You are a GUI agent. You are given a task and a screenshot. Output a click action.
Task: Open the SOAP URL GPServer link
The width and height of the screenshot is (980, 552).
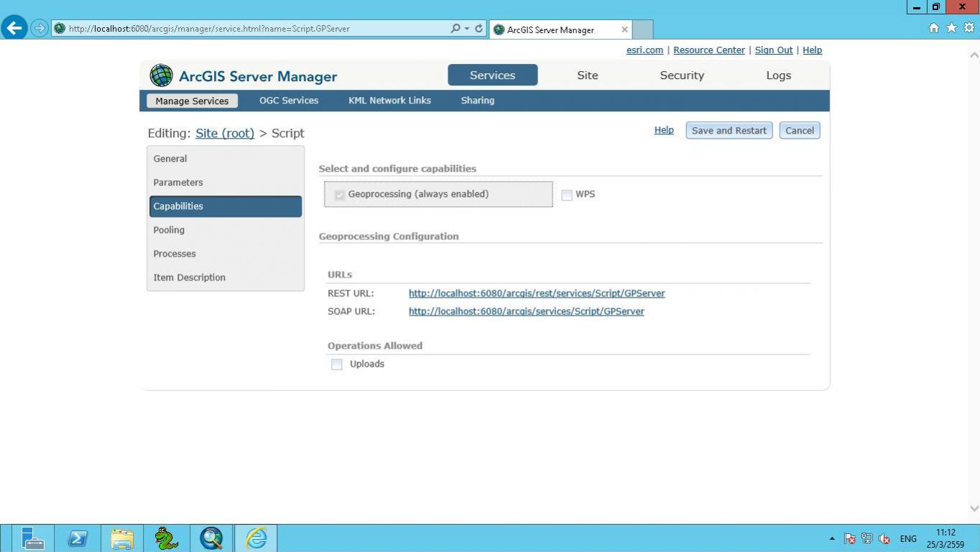pos(527,311)
